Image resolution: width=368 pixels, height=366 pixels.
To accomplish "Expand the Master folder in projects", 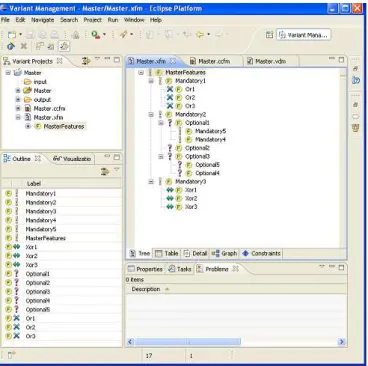I will click(x=18, y=91).
